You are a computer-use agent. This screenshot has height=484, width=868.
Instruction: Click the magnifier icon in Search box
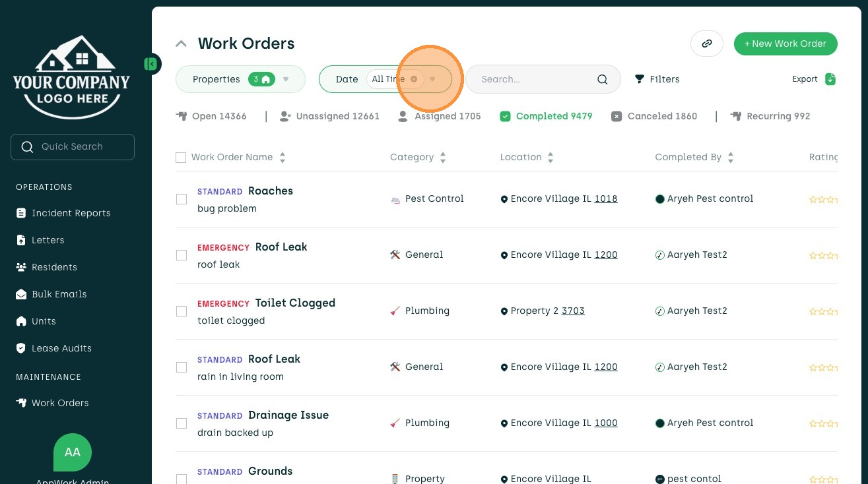602,79
